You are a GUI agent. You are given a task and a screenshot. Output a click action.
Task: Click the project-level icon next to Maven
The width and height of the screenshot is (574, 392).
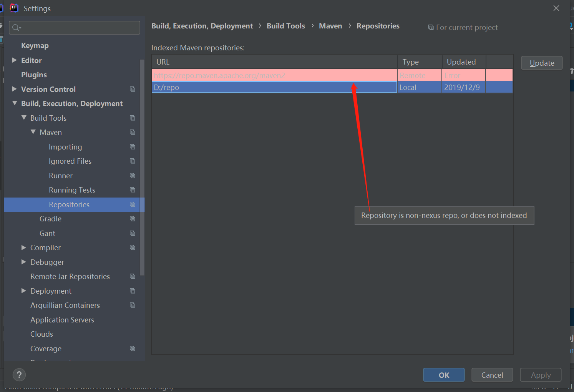tap(133, 132)
